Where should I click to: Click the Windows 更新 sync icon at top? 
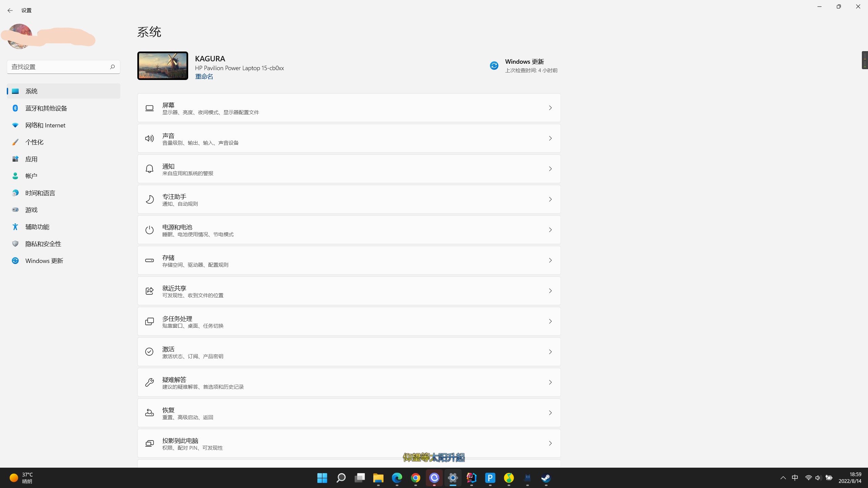pos(494,65)
